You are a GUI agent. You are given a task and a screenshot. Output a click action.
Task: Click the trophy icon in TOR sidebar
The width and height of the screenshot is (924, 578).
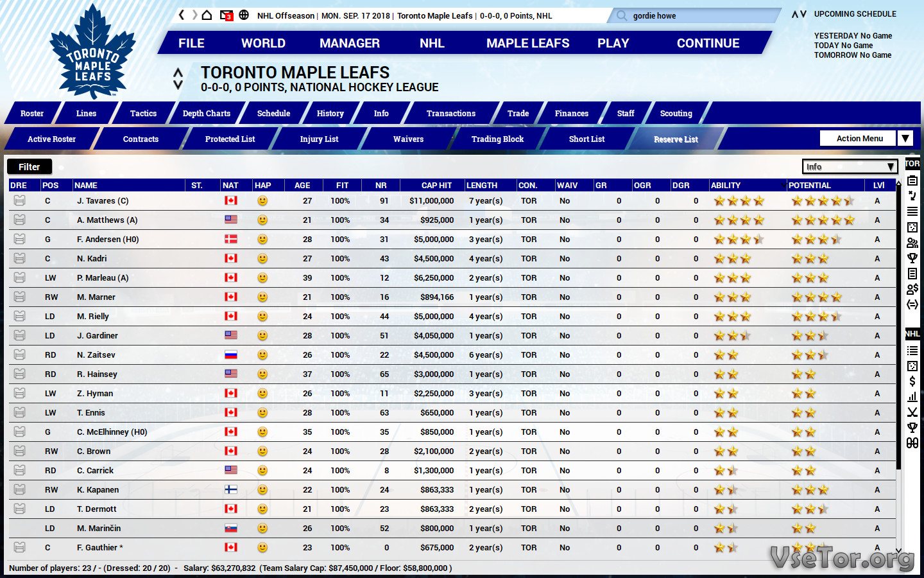912,258
